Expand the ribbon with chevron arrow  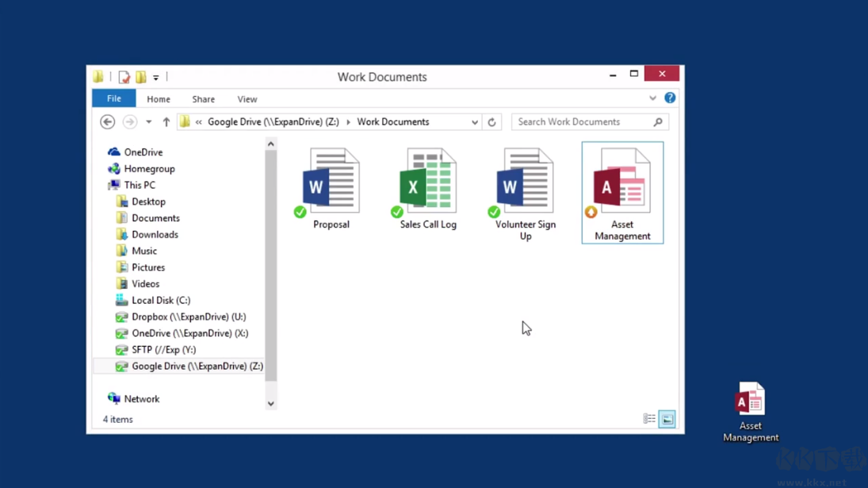[x=652, y=98]
